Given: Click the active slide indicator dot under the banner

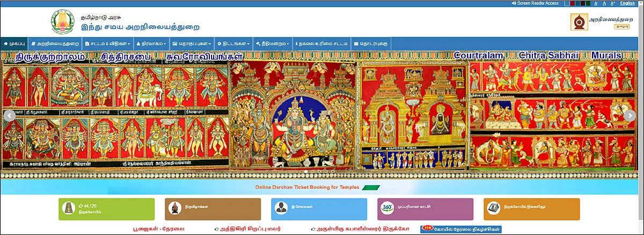Looking at the screenshot, I should point(306,172).
